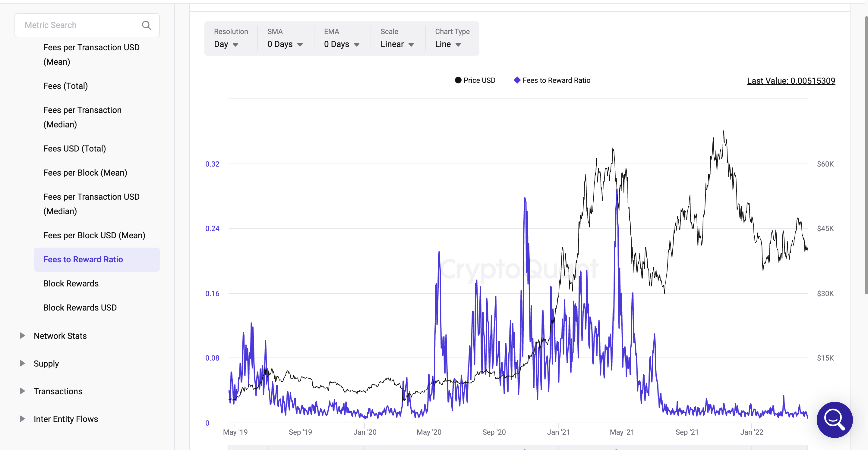The image size is (868, 450).
Task: Click the Last Value: 0.00515309 link
Action: tap(791, 81)
